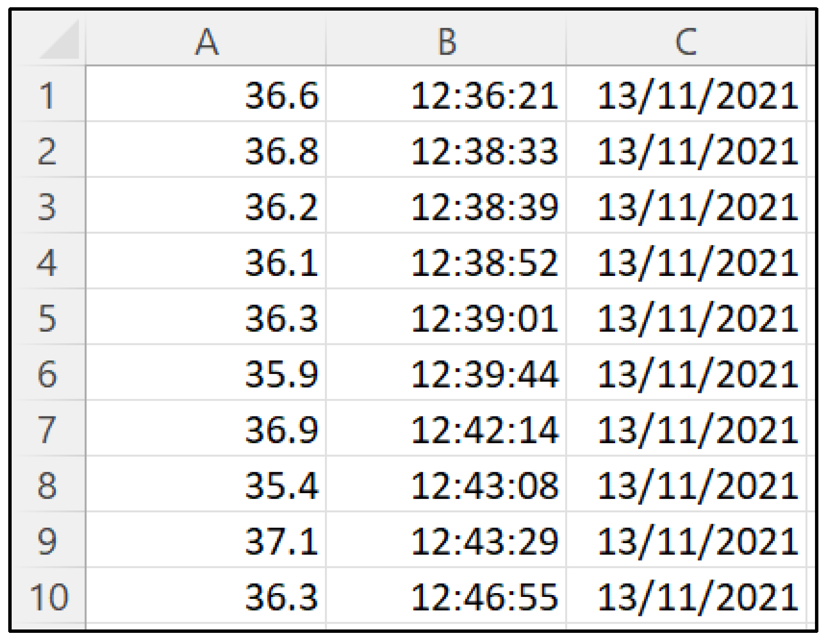This screenshot has width=831, height=644.
Task: Click cell showing 12:46:55
Action: tap(484, 596)
